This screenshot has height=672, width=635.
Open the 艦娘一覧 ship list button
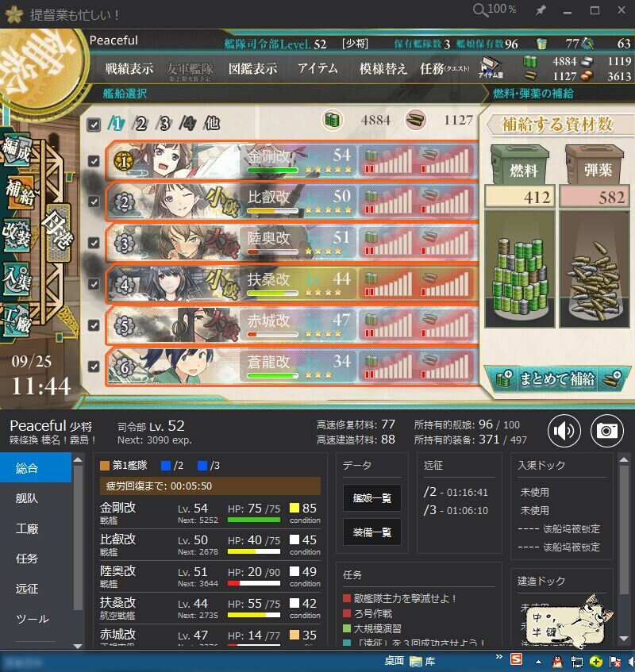(371, 498)
